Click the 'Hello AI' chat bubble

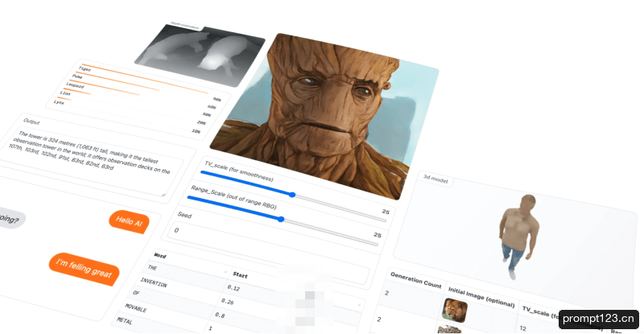click(x=129, y=222)
